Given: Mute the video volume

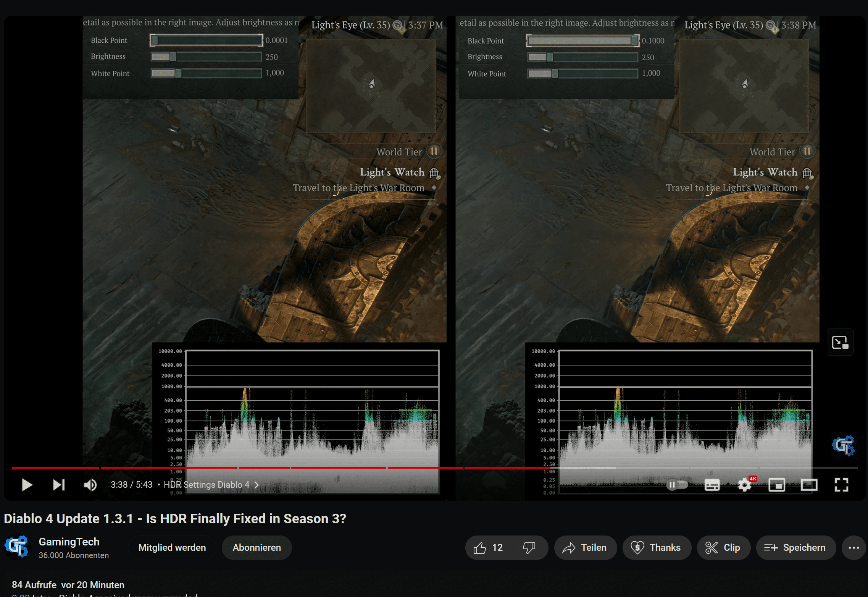Looking at the screenshot, I should click(90, 485).
